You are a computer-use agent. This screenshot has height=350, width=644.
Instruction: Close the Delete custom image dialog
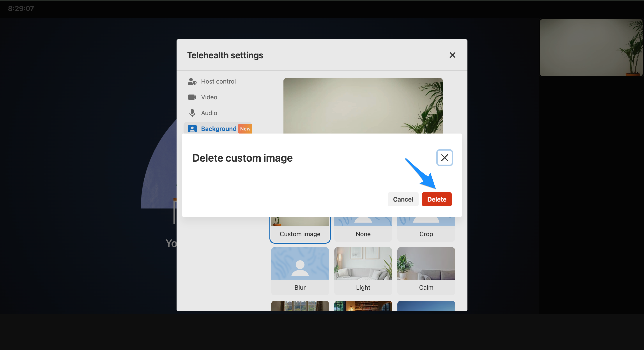pos(444,158)
